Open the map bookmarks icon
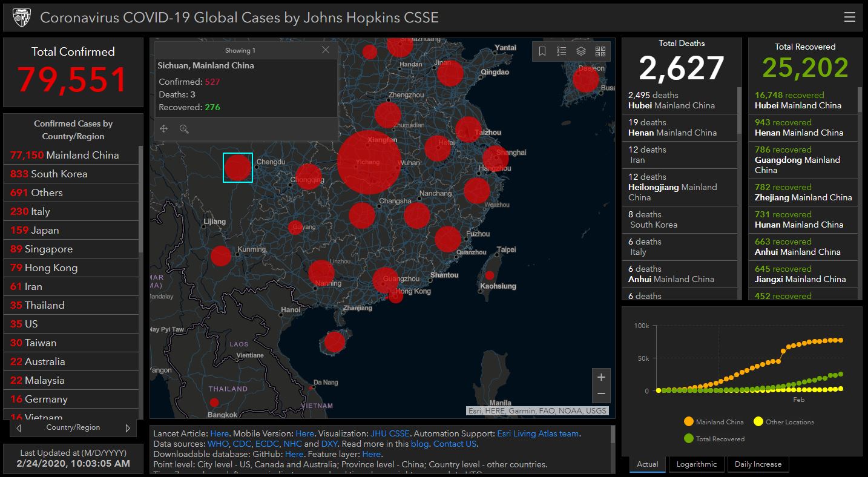This screenshot has width=868, height=477. coord(542,51)
